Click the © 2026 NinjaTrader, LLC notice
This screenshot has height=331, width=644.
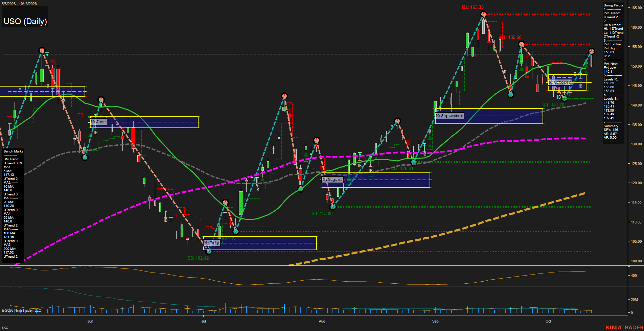click(x=21, y=310)
